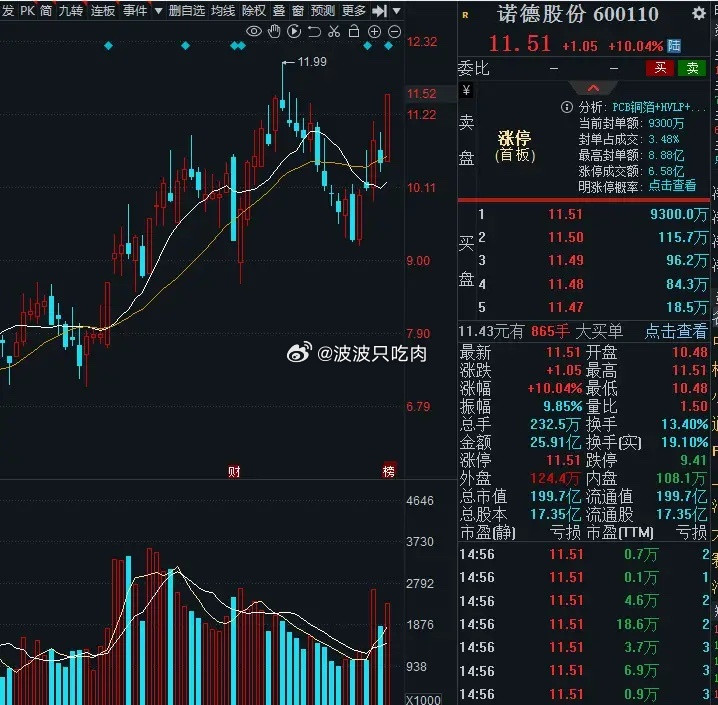Zoom in with the plus circle icon
Screen dimensions: 718x705
coord(374,32)
